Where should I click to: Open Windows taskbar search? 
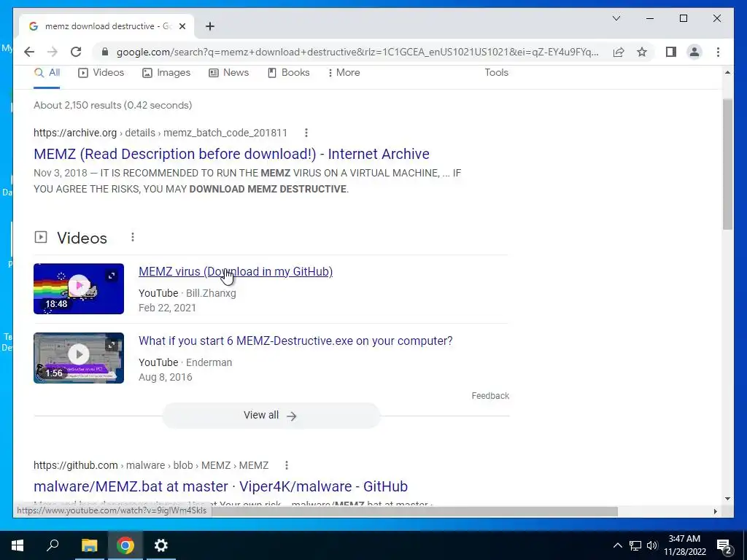[53, 545]
